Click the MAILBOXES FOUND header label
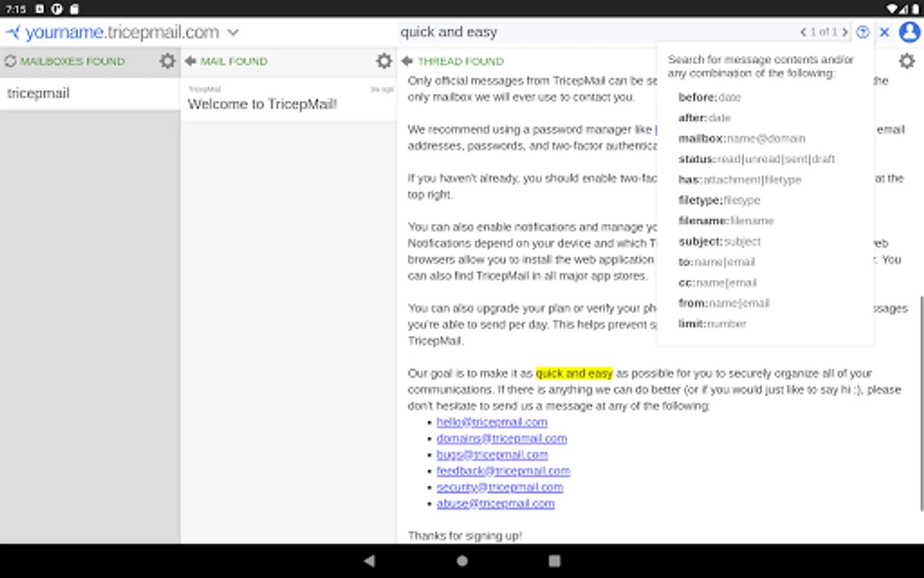Image resolution: width=924 pixels, height=578 pixels. [73, 62]
